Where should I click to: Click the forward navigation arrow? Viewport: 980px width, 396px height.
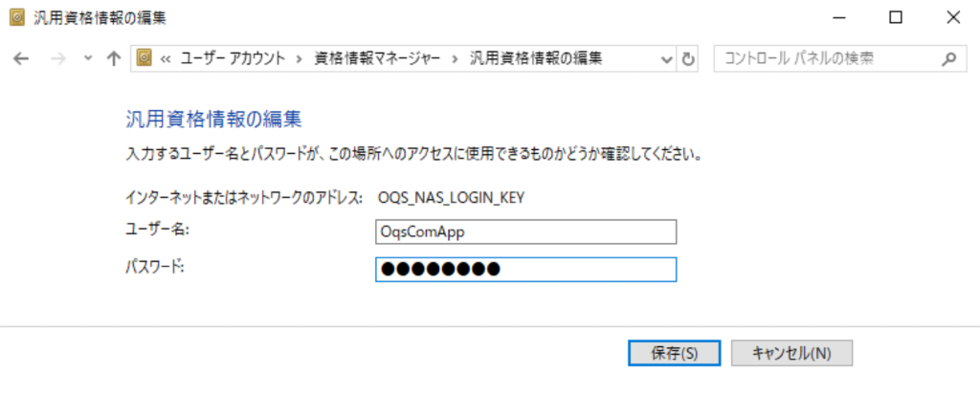[x=57, y=58]
